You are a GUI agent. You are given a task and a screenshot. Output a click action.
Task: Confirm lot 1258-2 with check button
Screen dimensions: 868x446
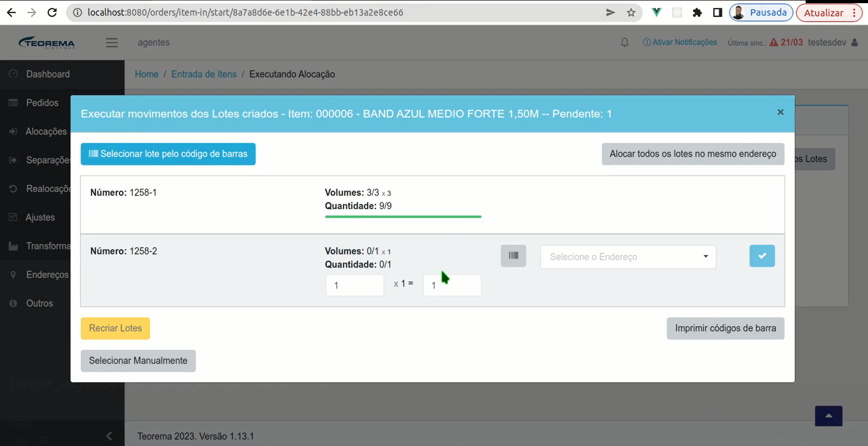pos(762,256)
